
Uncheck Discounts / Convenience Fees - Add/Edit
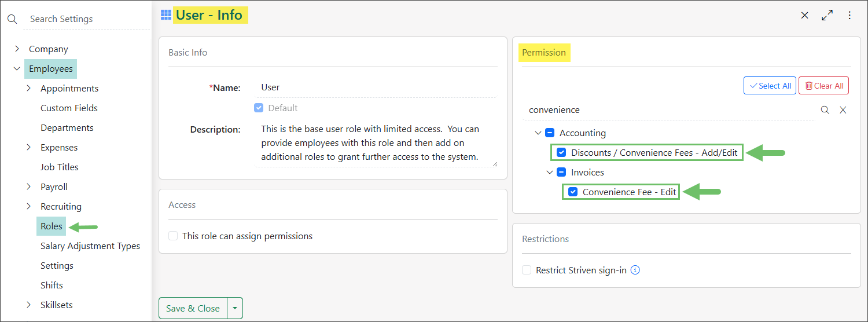click(561, 152)
